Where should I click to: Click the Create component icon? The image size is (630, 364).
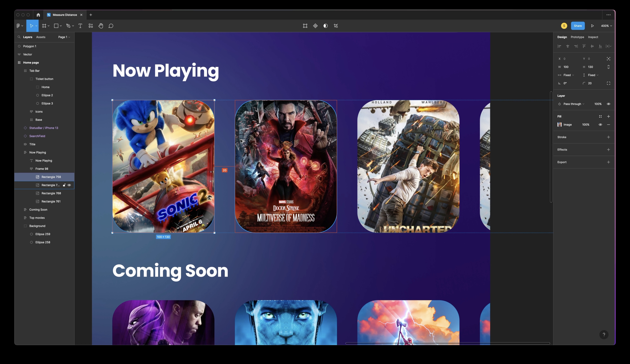[x=315, y=26]
